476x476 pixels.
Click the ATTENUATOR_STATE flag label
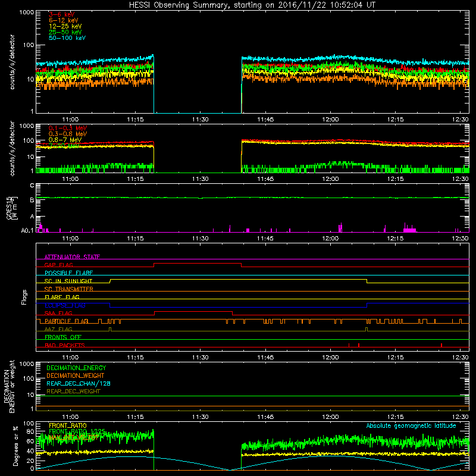pos(72,257)
